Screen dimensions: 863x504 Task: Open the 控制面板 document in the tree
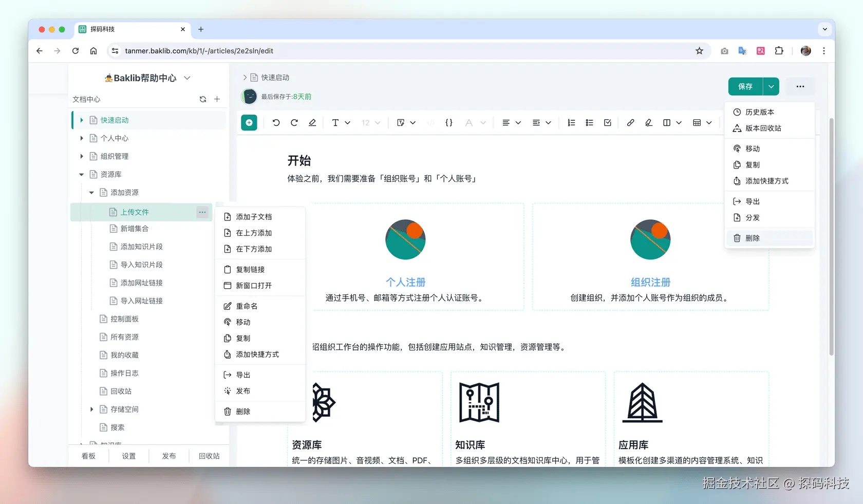124,319
